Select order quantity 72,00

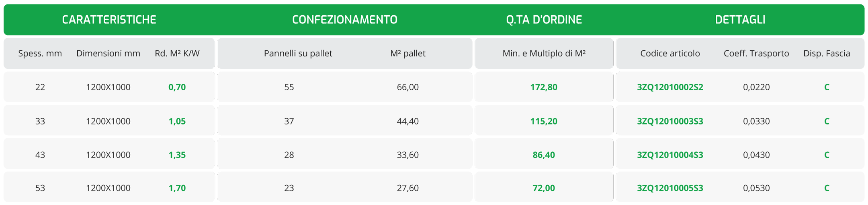point(544,188)
